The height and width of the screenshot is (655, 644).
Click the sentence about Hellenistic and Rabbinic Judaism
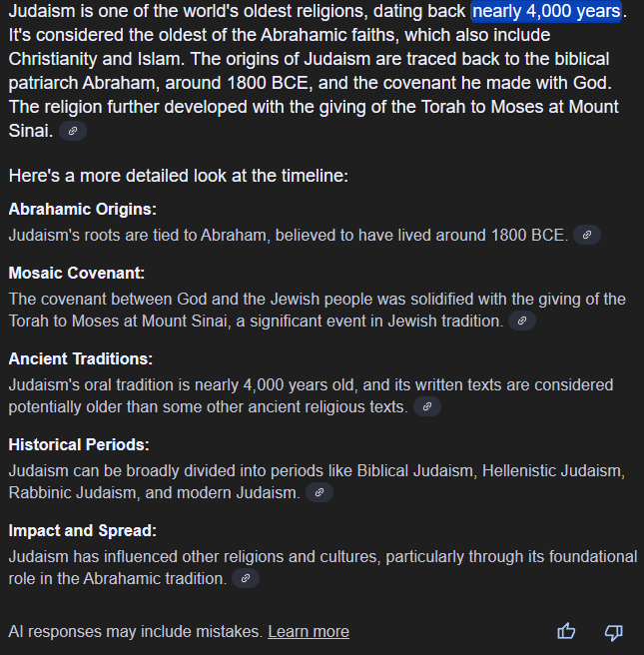[x=317, y=481]
